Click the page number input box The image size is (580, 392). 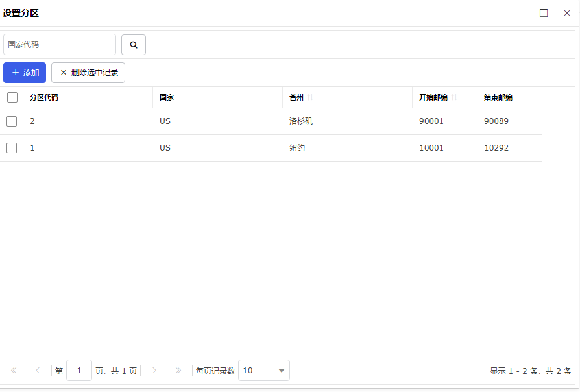coord(79,370)
